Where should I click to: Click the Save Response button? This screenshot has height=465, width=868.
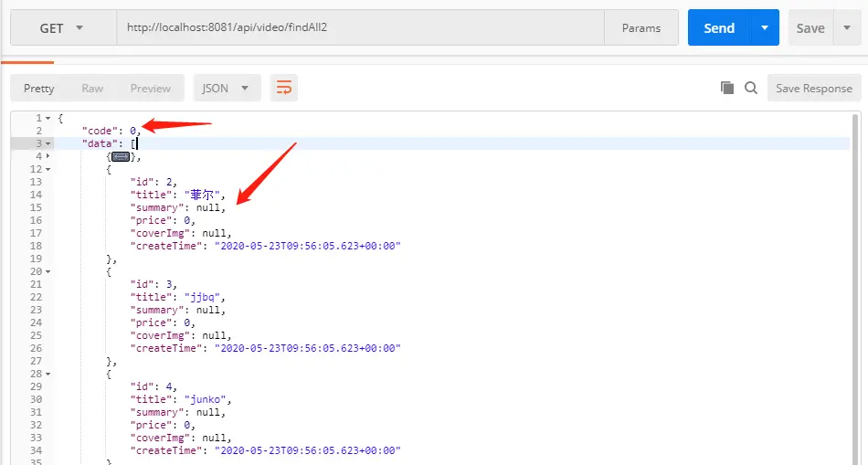click(814, 88)
